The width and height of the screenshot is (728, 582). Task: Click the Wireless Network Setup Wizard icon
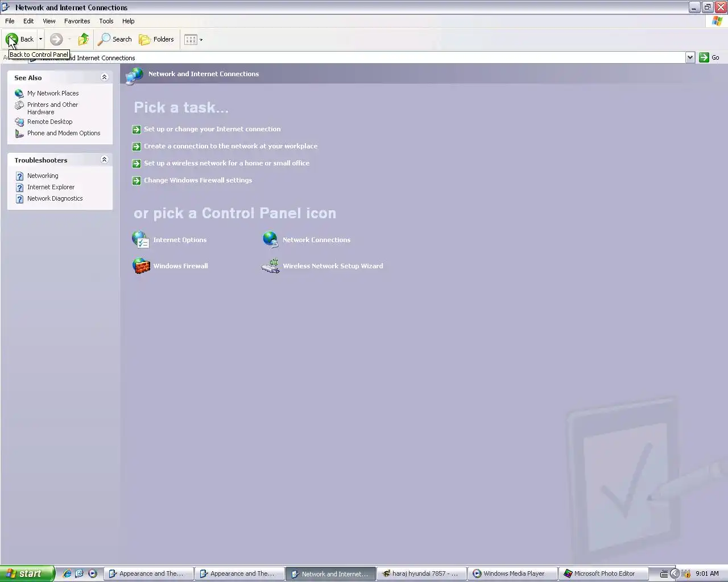click(x=271, y=265)
